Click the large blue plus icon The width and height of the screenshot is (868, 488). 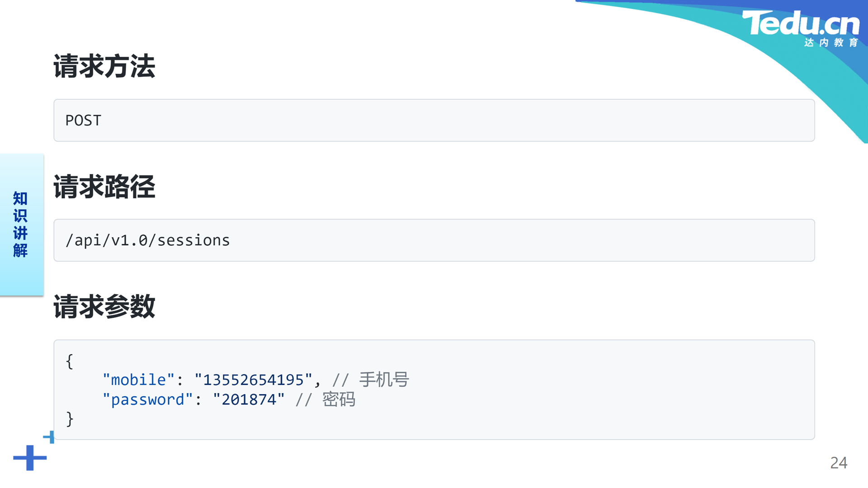[x=30, y=458]
